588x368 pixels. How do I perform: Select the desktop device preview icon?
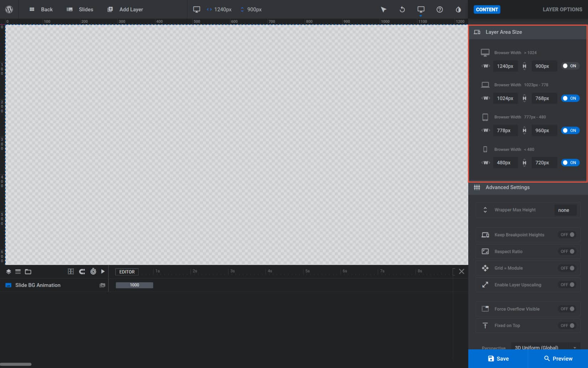click(x=421, y=10)
